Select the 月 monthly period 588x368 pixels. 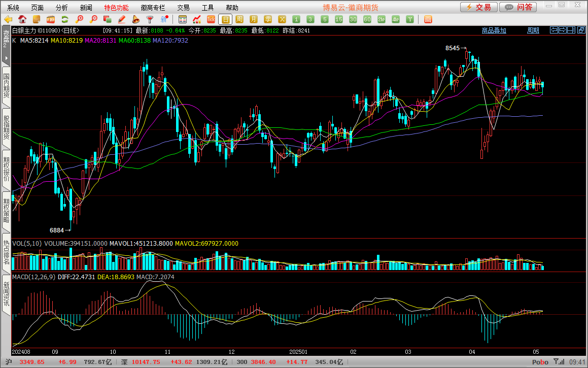(x=254, y=19)
